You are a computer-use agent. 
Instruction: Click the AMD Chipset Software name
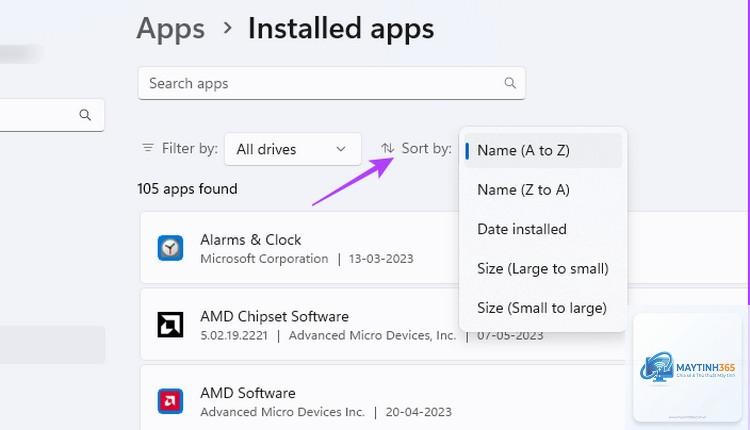pyautogui.click(x=275, y=316)
